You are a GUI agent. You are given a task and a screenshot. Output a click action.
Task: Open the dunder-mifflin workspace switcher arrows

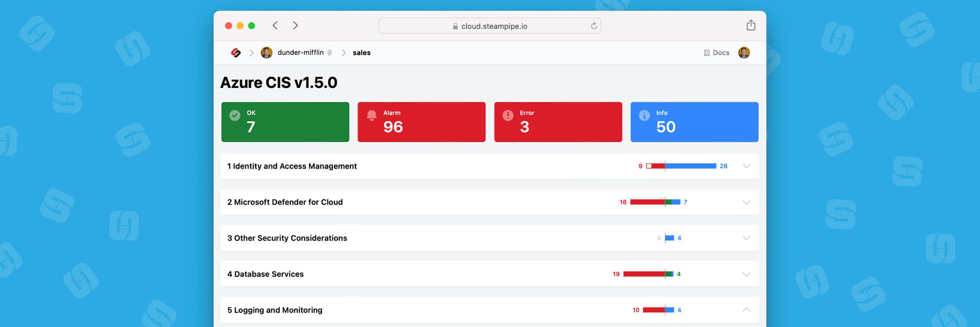click(x=330, y=53)
